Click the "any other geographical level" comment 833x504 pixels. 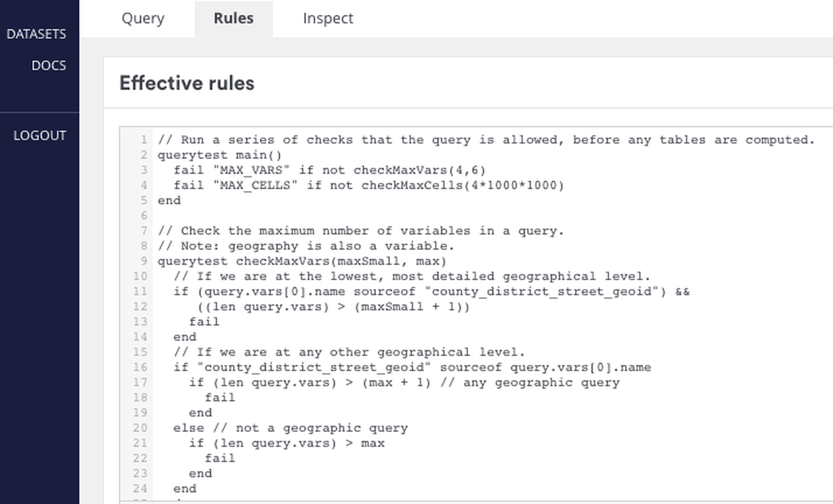349,352
